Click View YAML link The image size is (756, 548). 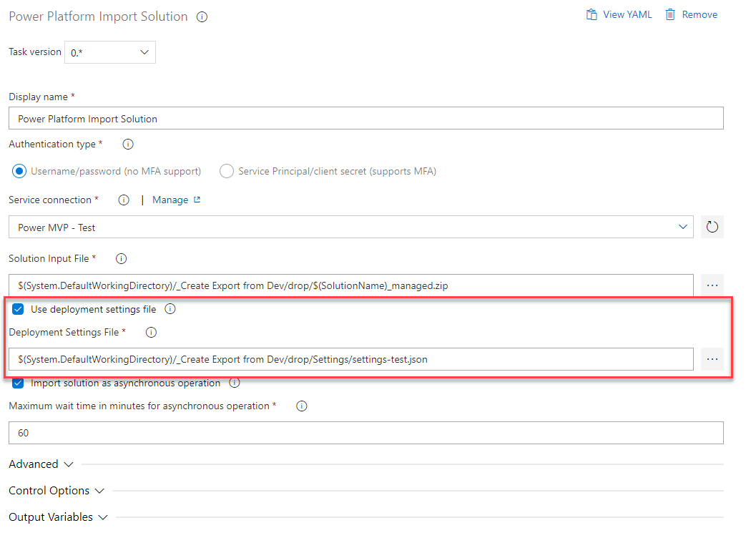[x=627, y=14]
